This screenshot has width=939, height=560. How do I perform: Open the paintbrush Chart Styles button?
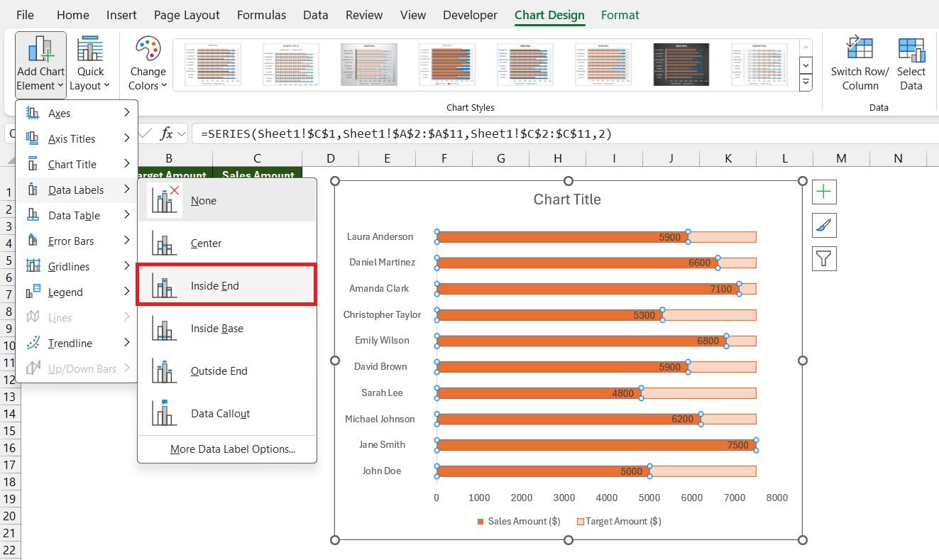(824, 226)
